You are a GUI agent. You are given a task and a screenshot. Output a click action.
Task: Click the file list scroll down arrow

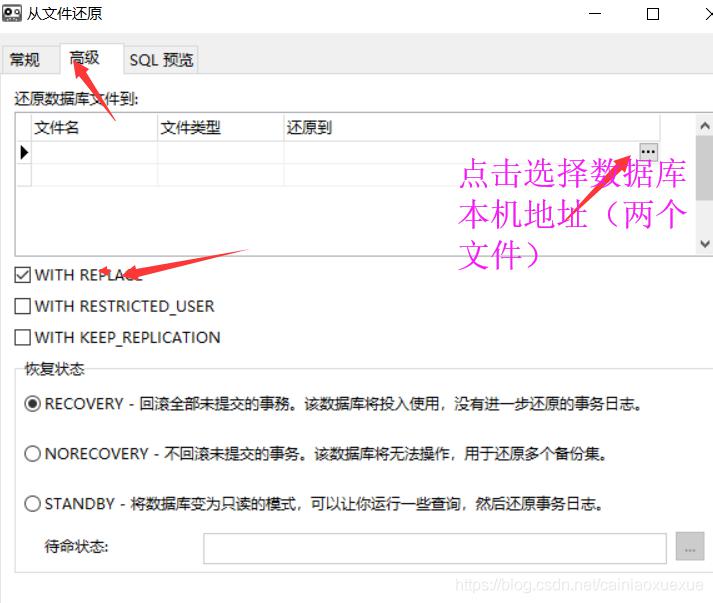[705, 244]
